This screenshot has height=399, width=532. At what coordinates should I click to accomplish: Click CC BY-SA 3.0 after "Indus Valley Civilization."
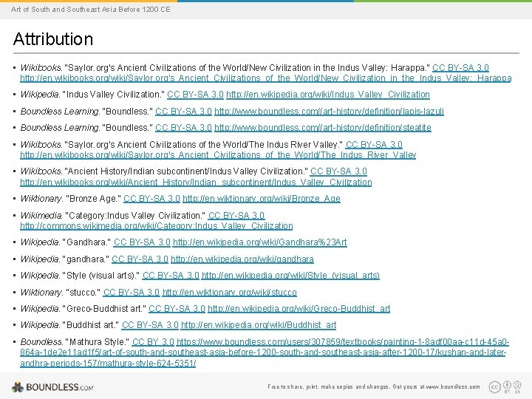pos(195,95)
